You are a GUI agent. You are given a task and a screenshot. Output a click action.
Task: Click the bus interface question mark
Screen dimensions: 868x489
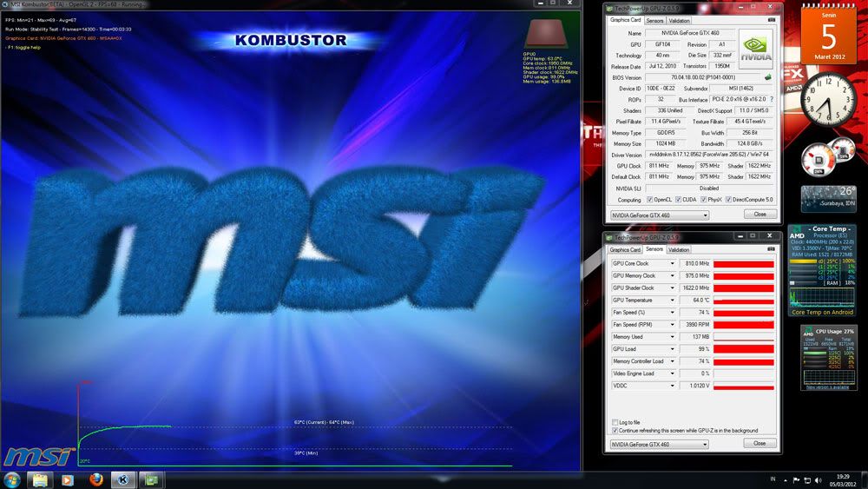tap(771, 99)
